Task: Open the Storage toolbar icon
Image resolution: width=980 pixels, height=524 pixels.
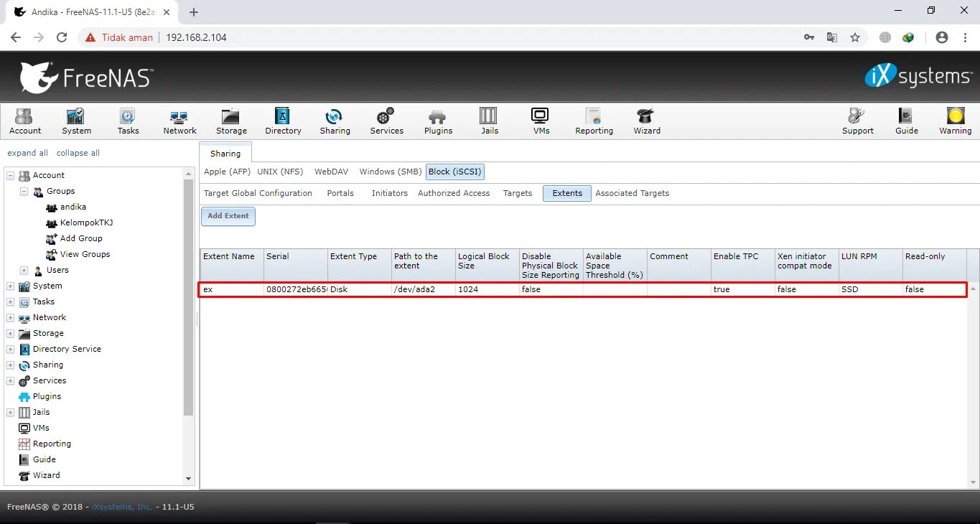Action: point(231,121)
